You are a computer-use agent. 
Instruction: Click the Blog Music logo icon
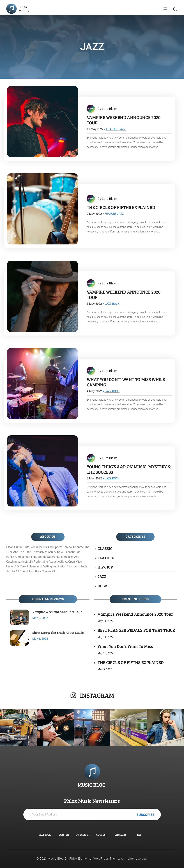click(11, 9)
